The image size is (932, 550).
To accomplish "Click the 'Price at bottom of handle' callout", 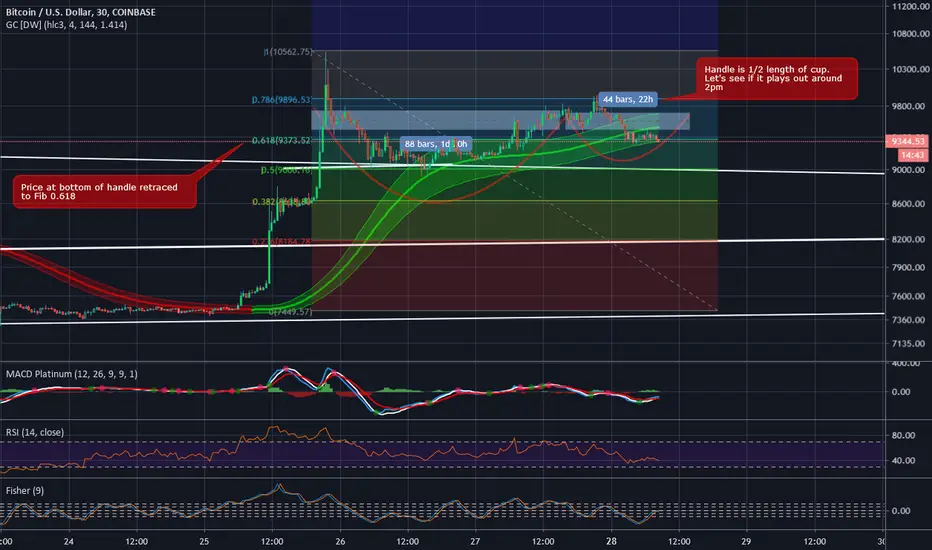I will pyautogui.click(x=105, y=191).
